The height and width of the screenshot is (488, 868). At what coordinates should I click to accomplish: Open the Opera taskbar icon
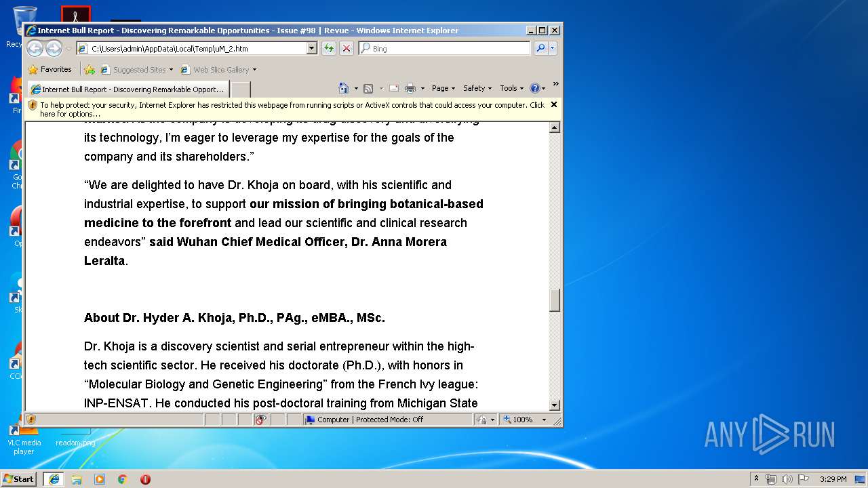[x=145, y=479]
